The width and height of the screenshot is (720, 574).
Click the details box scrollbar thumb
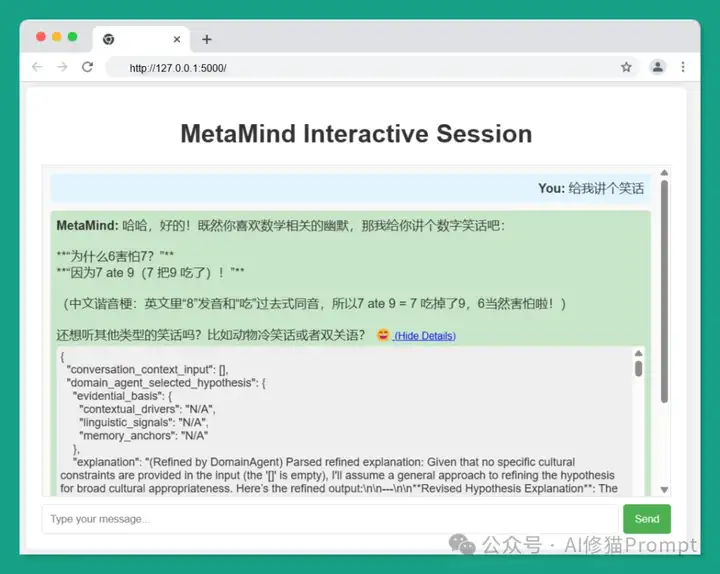pyautogui.click(x=638, y=368)
